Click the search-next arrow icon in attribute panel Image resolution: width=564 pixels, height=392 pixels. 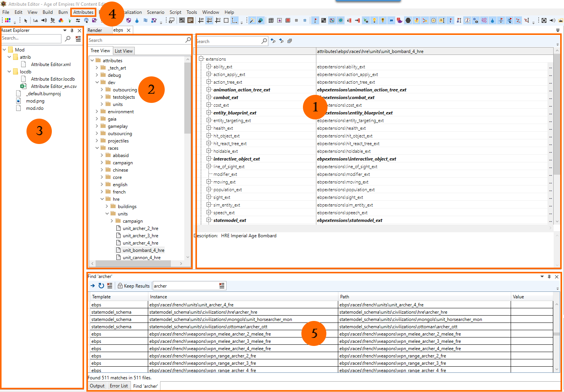[x=281, y=41]
